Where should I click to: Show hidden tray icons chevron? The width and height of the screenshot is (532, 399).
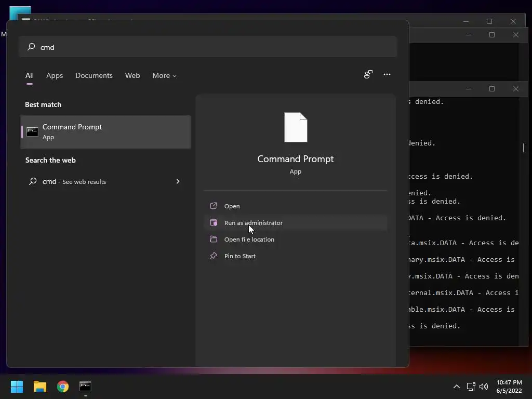pyautogui.click(x=457, y=387)
